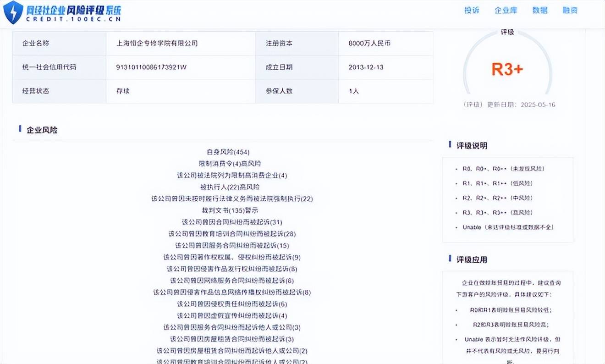Viewport: 605px width, 364px height.
Task: Open the 企业库 navigation item
Action: tap(506, 10)
